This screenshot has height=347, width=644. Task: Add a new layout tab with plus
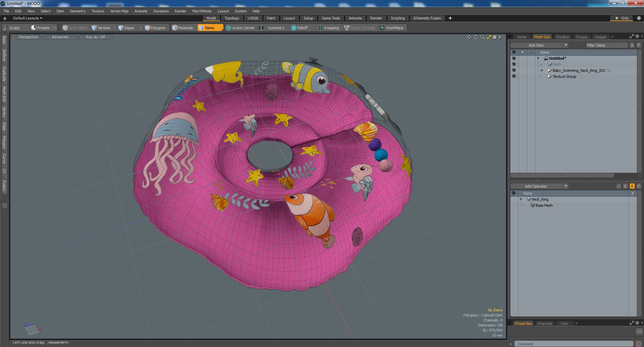(x=450, y=18)
